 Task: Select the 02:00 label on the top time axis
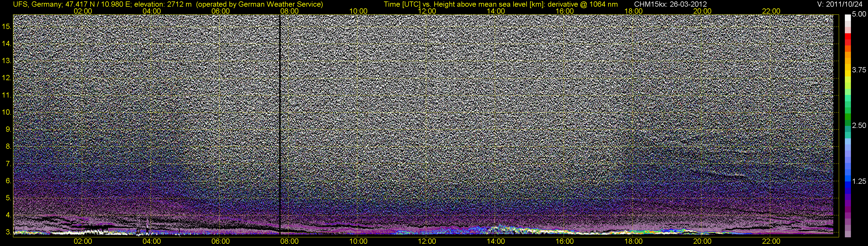[83, 11]
